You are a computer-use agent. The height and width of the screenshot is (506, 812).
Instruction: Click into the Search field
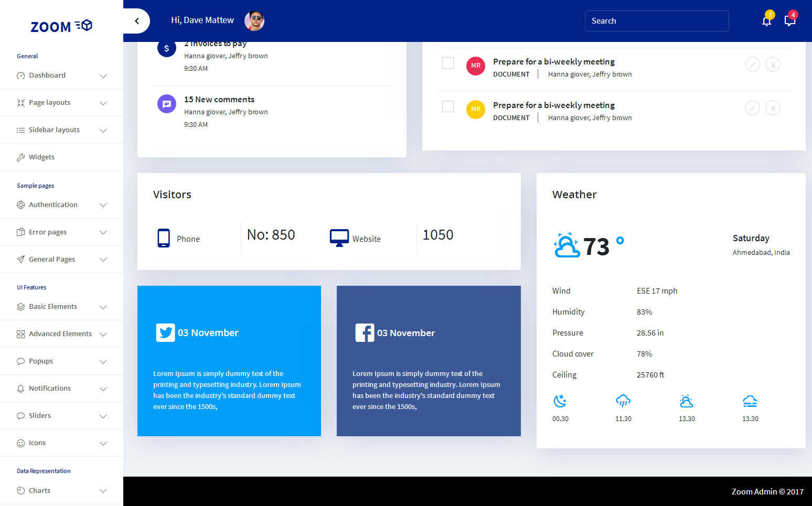pyautogui.click(x=657, y=21)
